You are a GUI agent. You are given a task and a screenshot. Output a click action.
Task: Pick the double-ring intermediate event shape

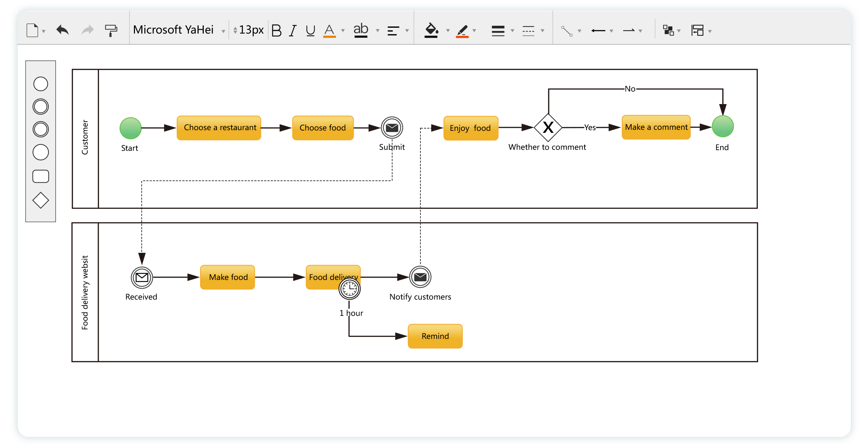[41, 106]
